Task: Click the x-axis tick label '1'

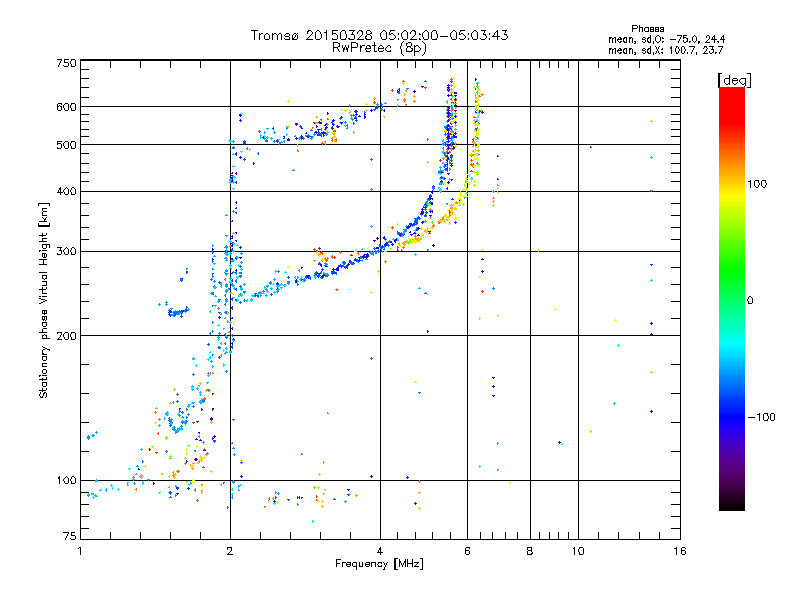Action: pos(80,551)
